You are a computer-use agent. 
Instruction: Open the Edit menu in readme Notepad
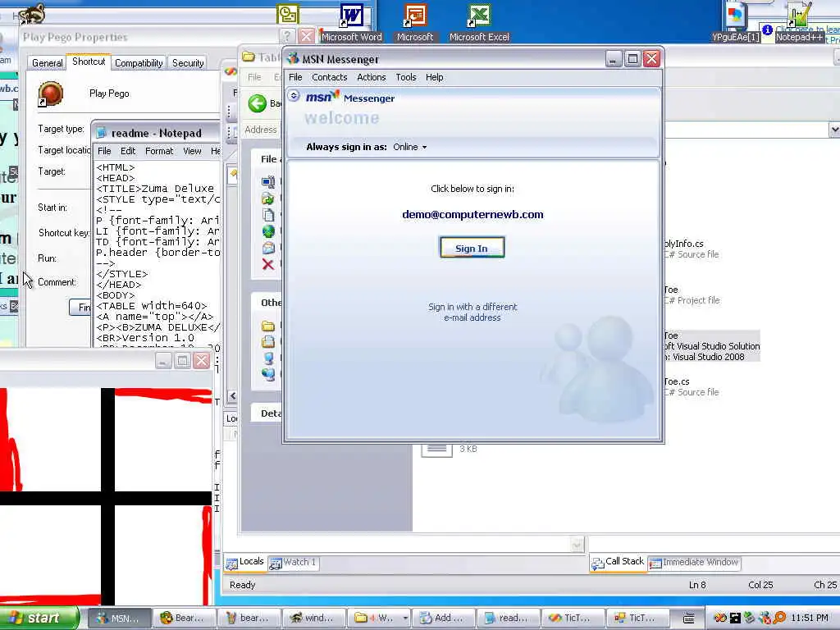click(x=127, y=151)
